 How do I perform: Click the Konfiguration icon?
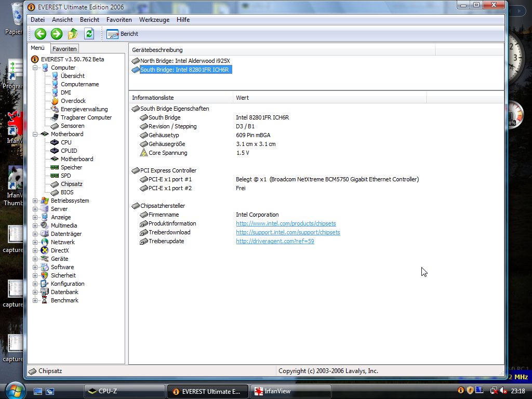tap(45, 284)
